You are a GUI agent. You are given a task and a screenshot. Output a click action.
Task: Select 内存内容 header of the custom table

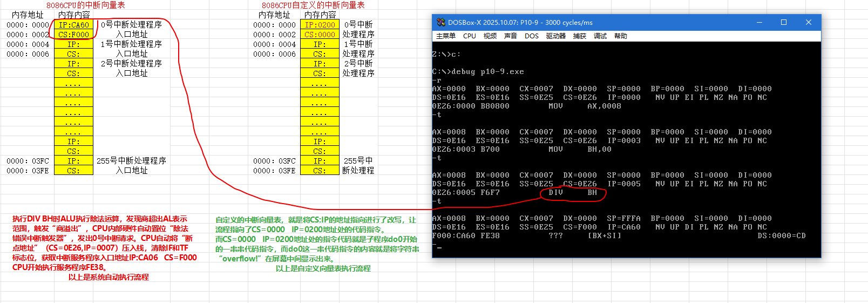pyautogui.click(x=320, y=15)
